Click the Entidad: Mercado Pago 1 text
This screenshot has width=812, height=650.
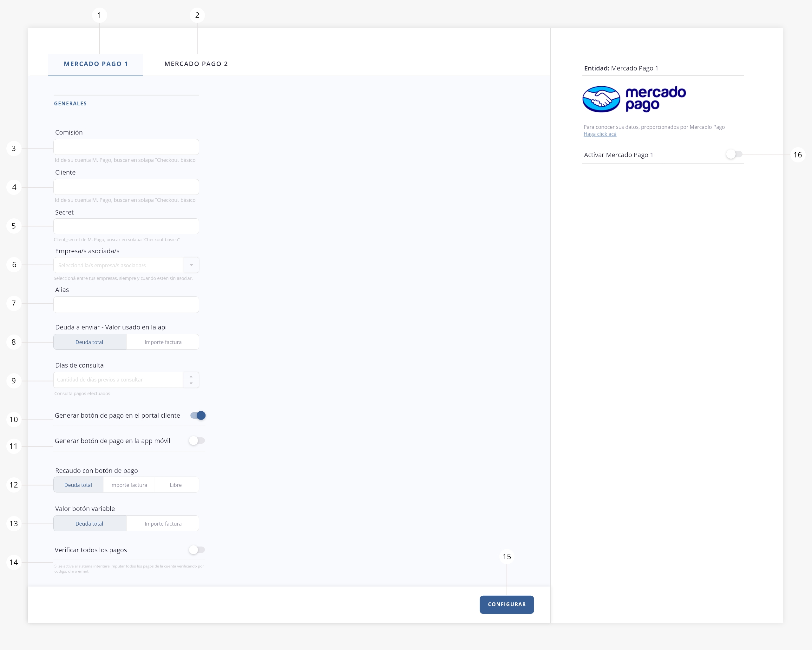pos(621,68)
